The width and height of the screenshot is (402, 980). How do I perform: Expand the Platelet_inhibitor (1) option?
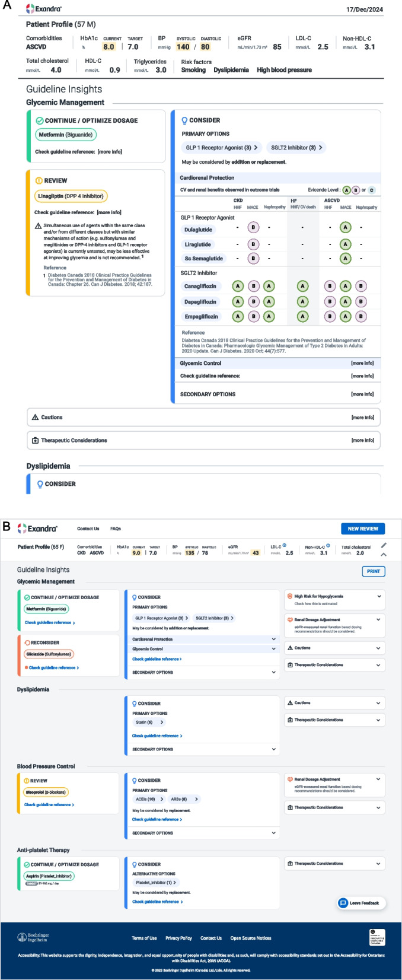point(156,883)
